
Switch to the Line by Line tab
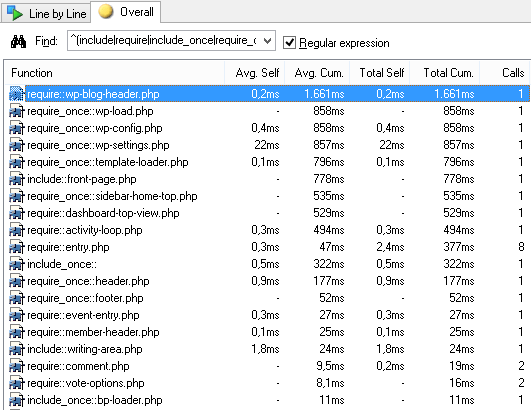[46, 13]
